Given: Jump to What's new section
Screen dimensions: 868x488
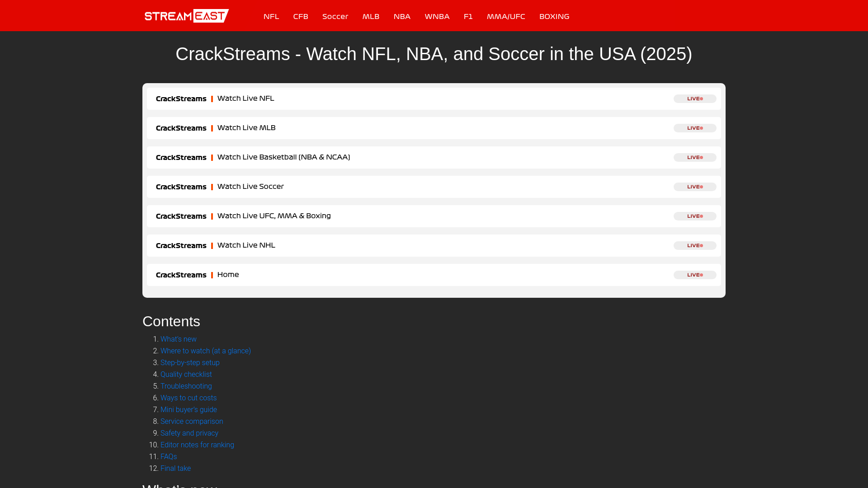Looking at the screenshot, I should click(179, 339).
